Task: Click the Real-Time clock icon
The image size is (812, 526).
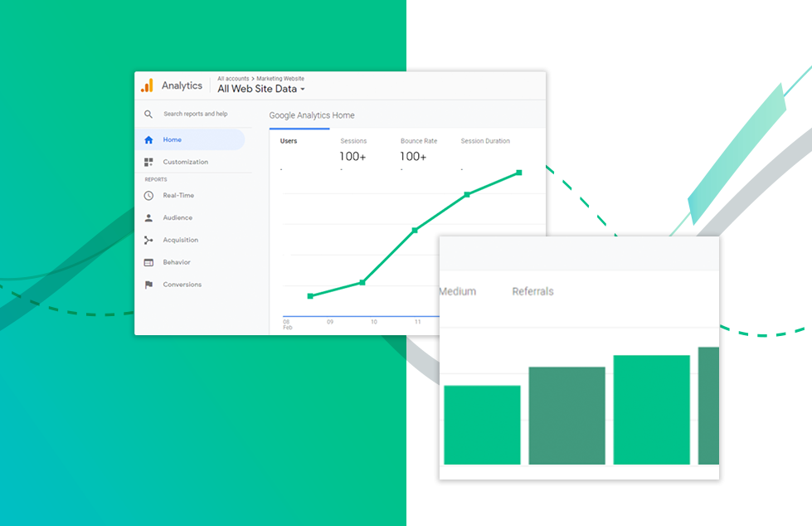Action: [148, 196]
